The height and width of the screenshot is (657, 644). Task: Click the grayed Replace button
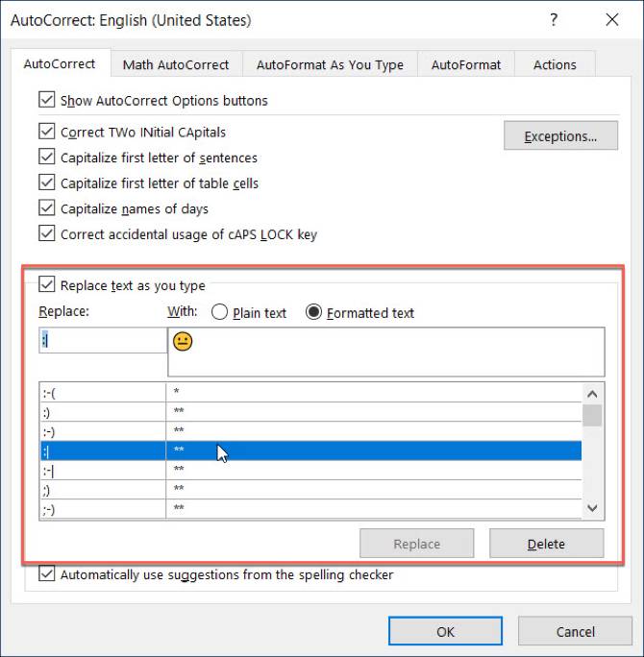pos(417,544)
